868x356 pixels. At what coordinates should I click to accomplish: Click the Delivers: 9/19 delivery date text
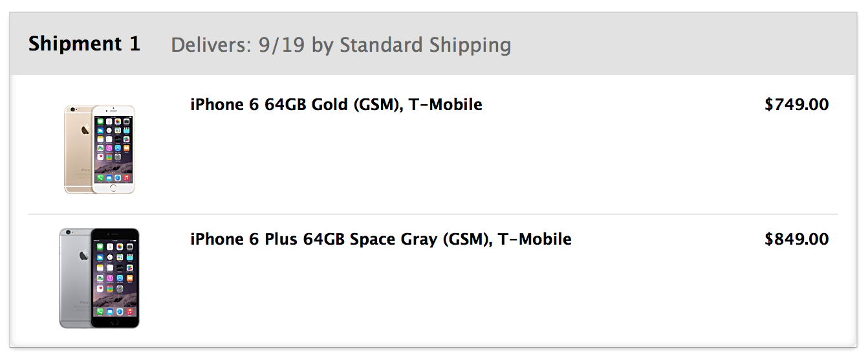tap(238, 45)
